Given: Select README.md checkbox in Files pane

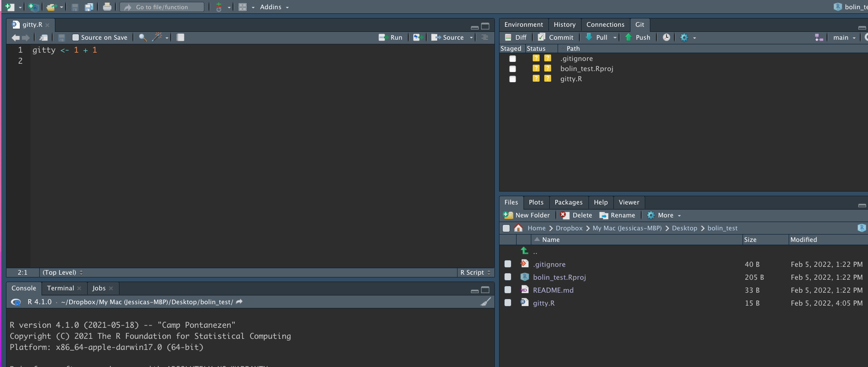Looking at the screenshot, I should click(x=508, y=290).
